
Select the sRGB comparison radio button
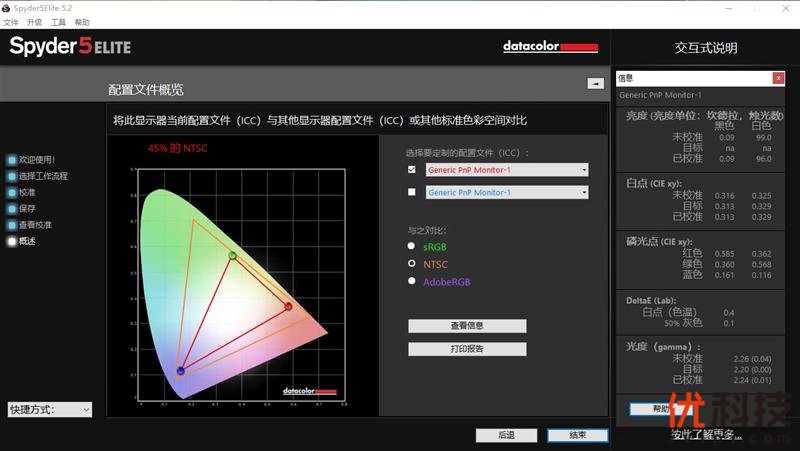412,245
